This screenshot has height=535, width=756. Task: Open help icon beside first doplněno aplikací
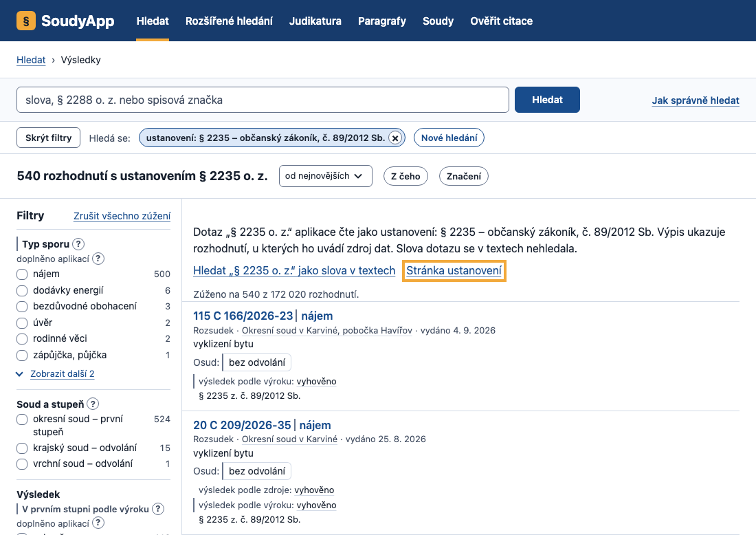pyautogui.click(x=98, y=259)
